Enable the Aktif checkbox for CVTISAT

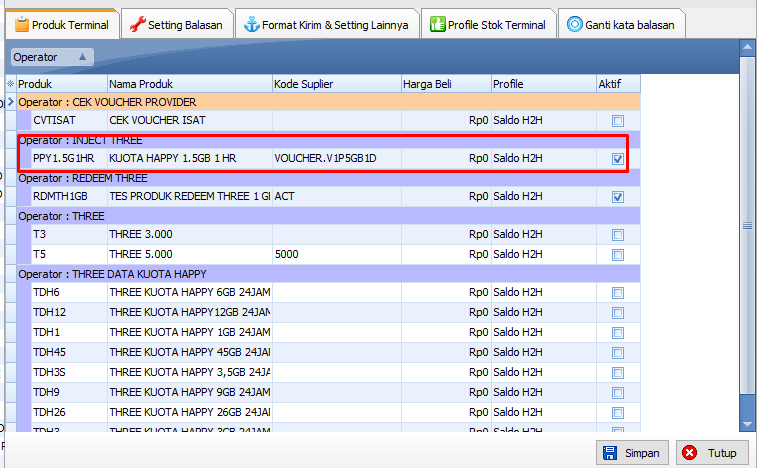tap(617, 121)
